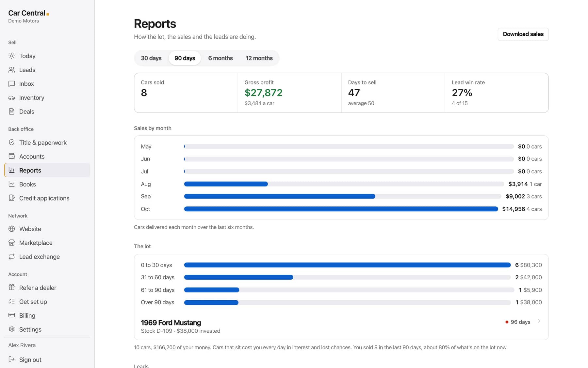Click the Leads people icon

pos(12,70)
